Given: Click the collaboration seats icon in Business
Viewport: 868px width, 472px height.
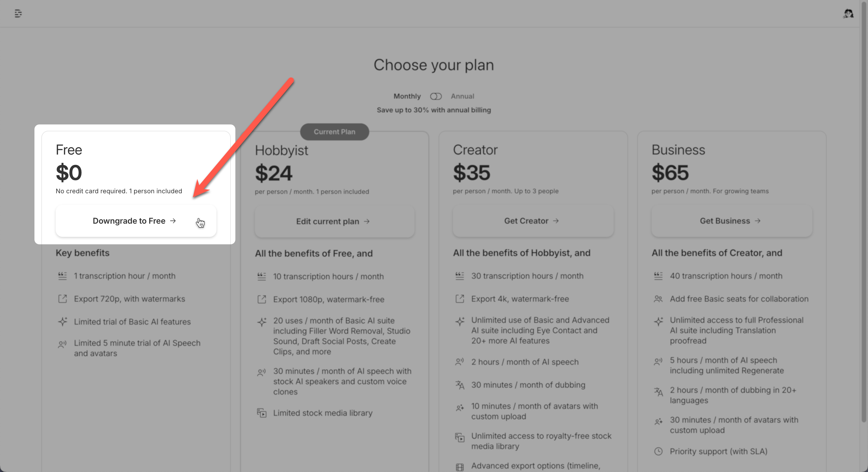Looking at the screenshot, I should tap(658, 299).
